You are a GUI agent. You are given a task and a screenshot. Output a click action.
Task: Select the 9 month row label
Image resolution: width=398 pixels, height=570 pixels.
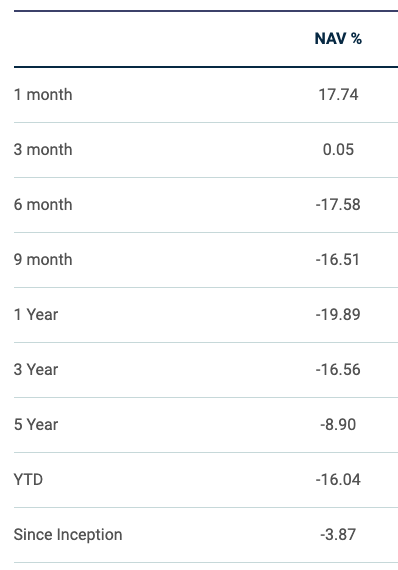(x=43, y=260)
